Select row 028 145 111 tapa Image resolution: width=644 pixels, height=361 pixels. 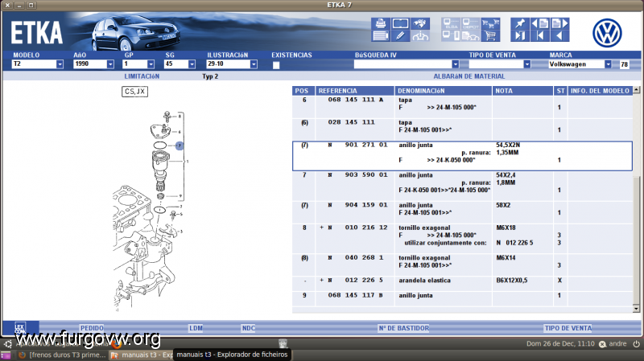462,130
